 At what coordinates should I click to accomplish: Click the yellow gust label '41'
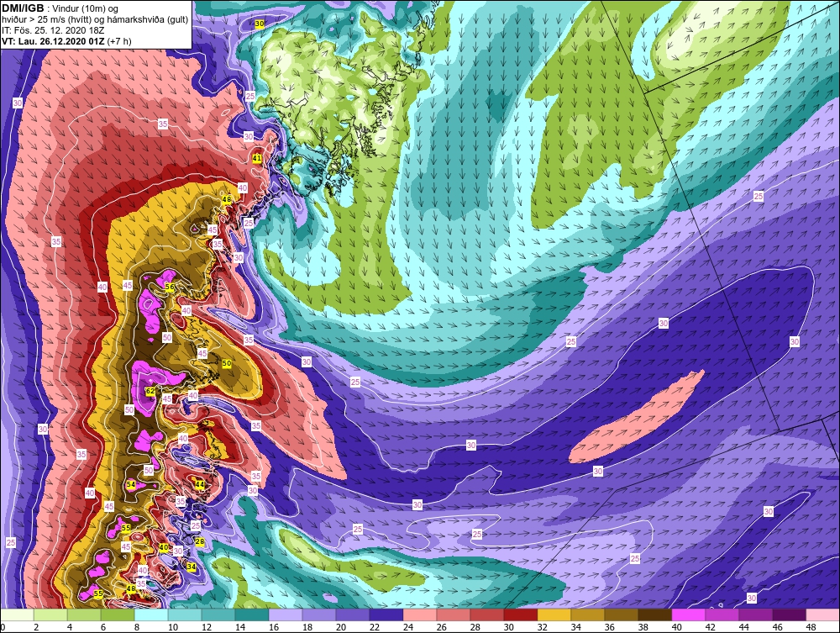(257, 158)
